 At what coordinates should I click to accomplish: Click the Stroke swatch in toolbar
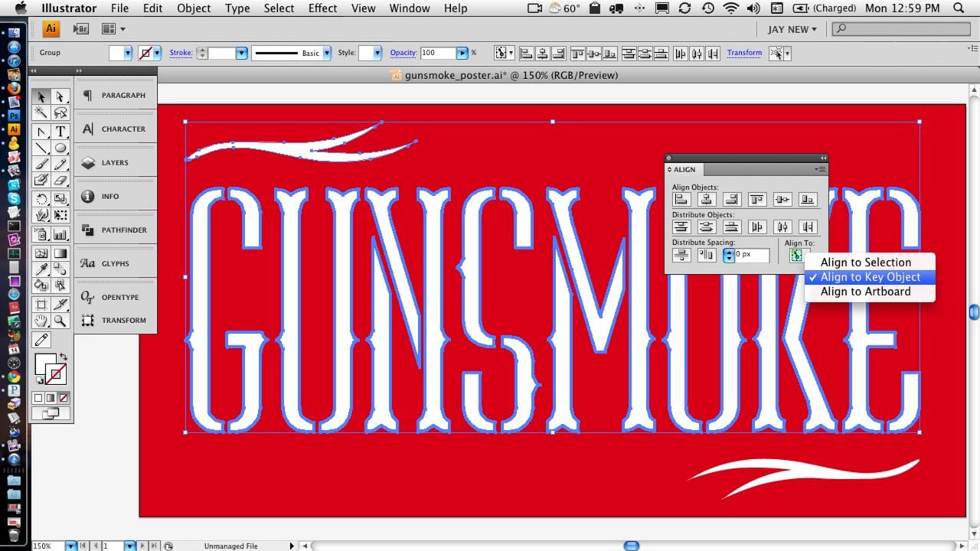pos(56,375)
